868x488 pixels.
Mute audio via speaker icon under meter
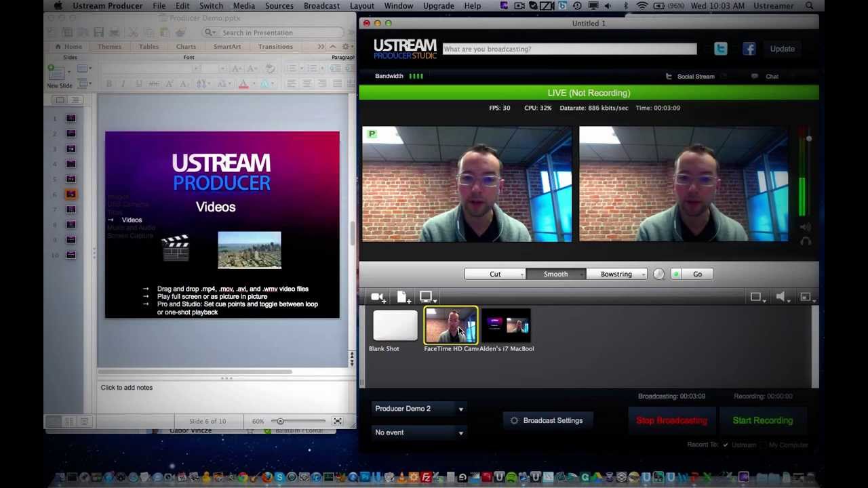click(x=805, y=227)
